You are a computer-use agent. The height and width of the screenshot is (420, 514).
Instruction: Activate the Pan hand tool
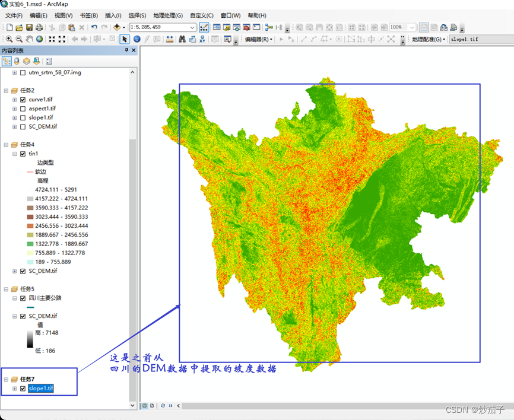point(29,39)
